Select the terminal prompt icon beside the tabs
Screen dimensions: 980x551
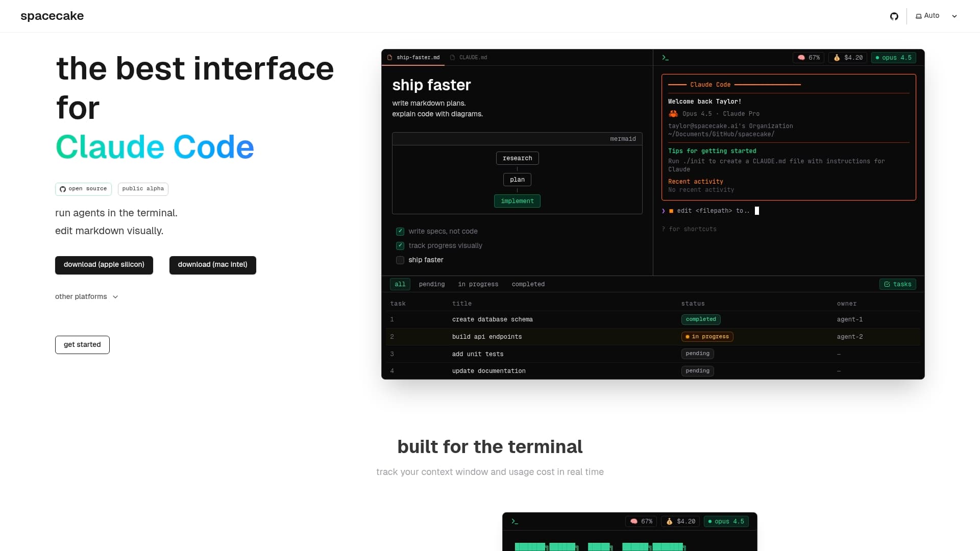coord(666,58)
